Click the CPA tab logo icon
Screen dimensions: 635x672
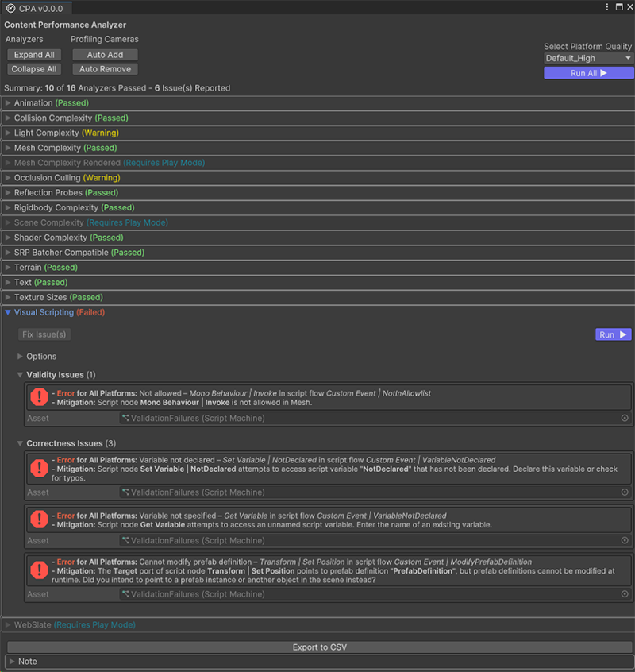[x=10, y=8]
